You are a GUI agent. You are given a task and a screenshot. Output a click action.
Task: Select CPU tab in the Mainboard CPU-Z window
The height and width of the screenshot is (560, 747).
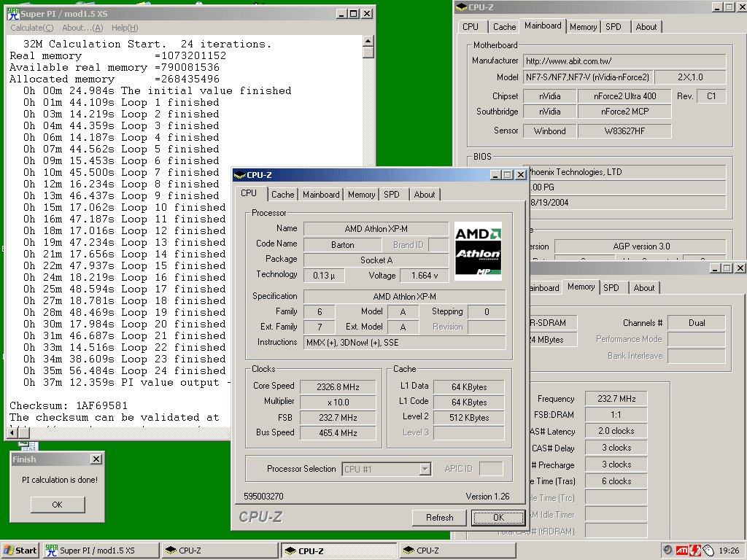pyautogui.click(x=471, y=27)
